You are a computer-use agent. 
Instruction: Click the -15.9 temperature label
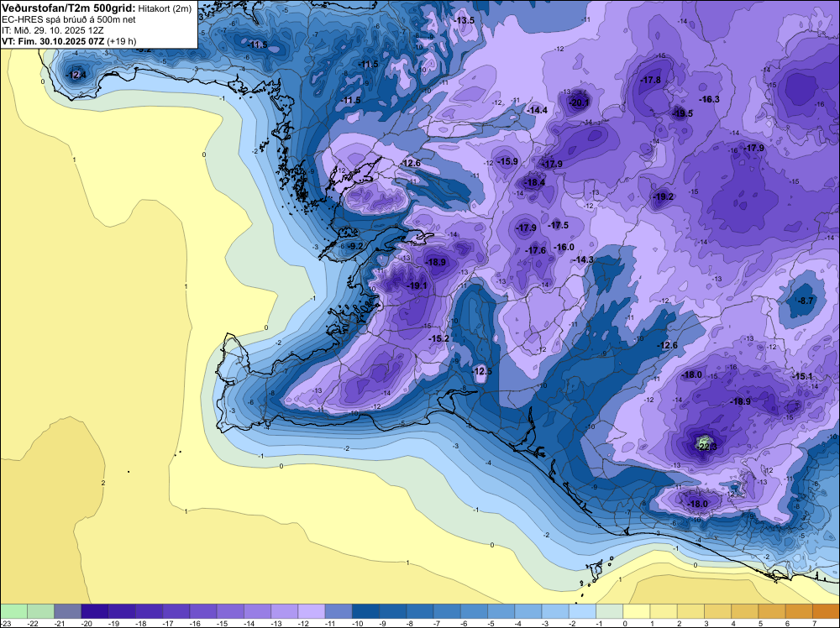tap(508, 161)
